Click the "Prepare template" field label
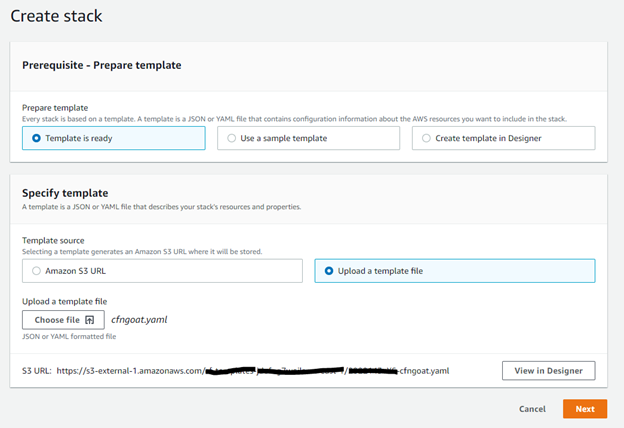This screenshot has width=624, height=428. [55, 108]
